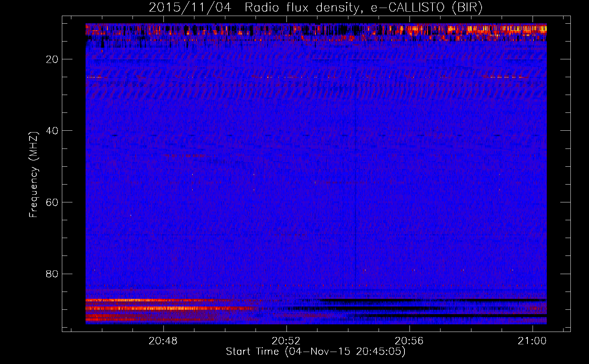Click the 60 MHz frequency tick label

coord(52,202)
